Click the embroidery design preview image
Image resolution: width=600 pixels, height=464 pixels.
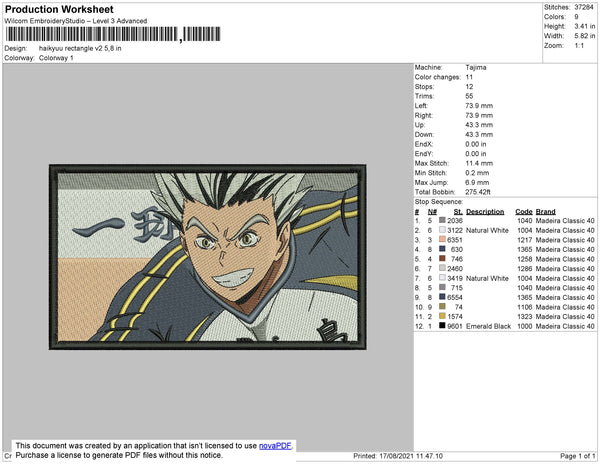pos(207,257)
